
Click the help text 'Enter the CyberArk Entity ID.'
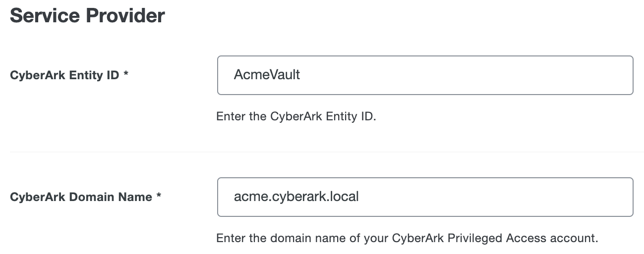[x=296, y=117]
